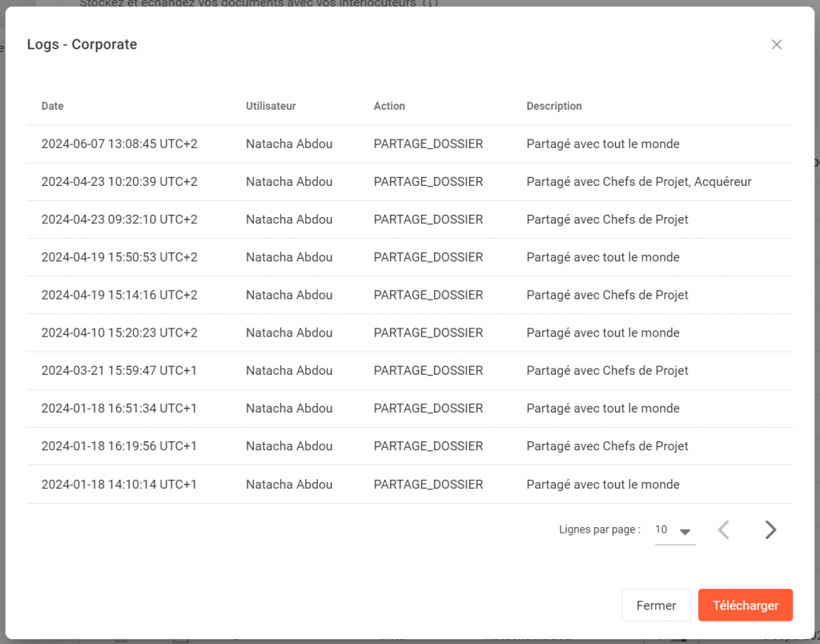
Task: Click the 2024-01-18 16:19:56 log row
Action: pos(119,446)
